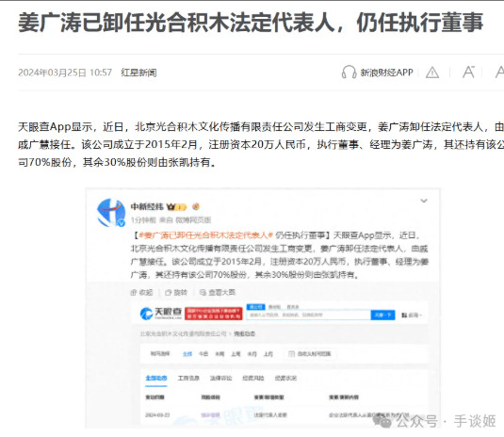Click 收起 to collapse the image
504x437 pixels.
[x=141, y=292]
